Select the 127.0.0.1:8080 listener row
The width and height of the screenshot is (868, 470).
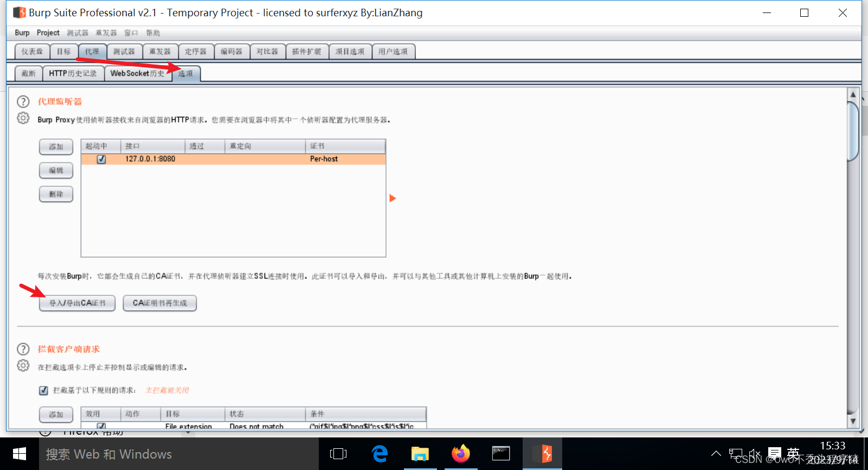233,159
